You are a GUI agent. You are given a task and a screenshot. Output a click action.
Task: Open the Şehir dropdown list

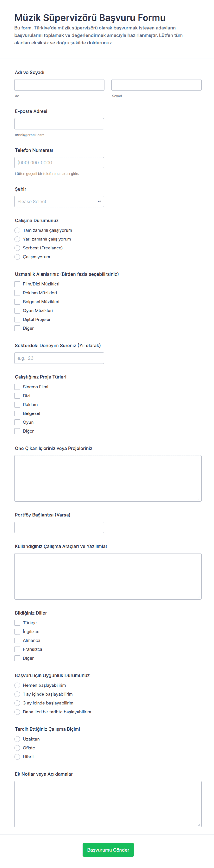[x=59, y=202]
